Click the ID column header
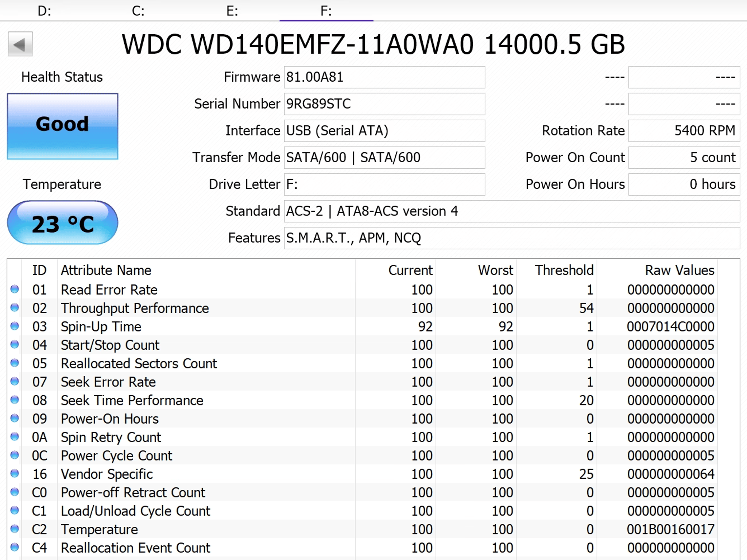This screenshot has width=747, height=560. tap(39, 270)
